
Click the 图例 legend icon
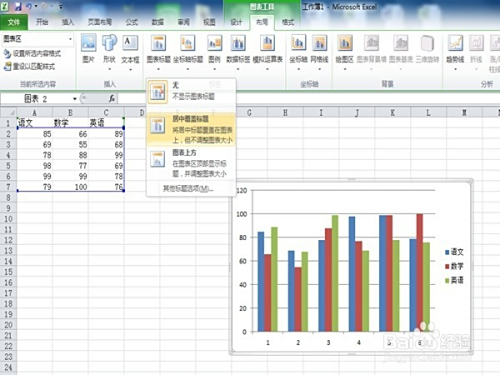(214, 52)
